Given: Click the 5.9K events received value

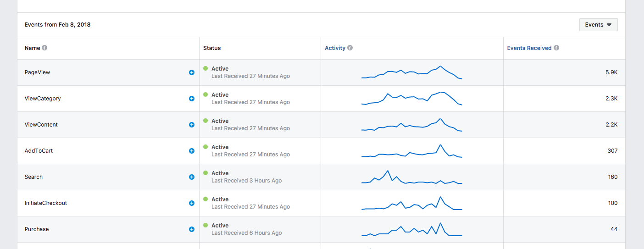Looking at the screenshot, I should [x=611, y=72].
